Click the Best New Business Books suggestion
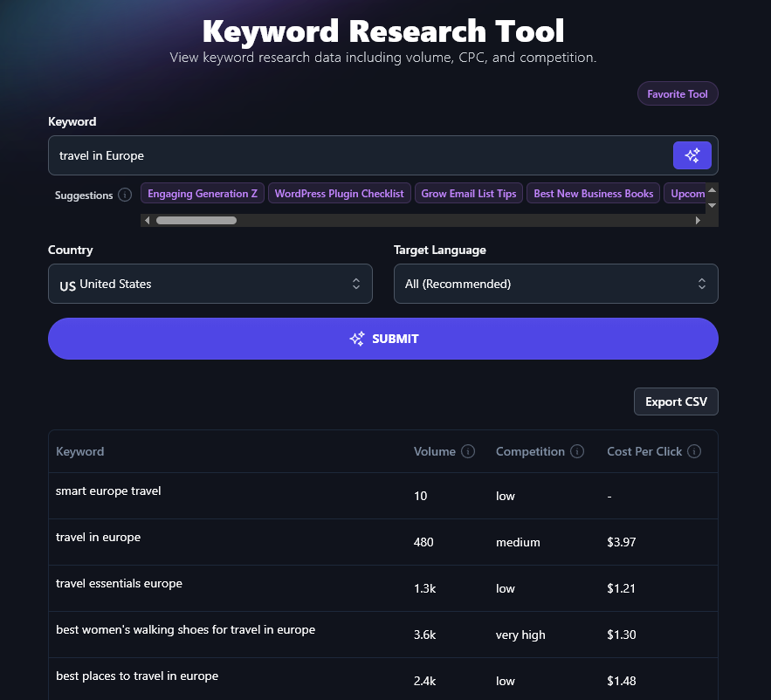Image resolution: width=771 pixels, height=700 pixels. click(x=593, y=193)
